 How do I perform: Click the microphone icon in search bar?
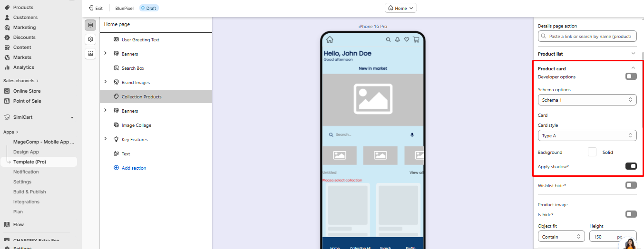tap(412, 135)
